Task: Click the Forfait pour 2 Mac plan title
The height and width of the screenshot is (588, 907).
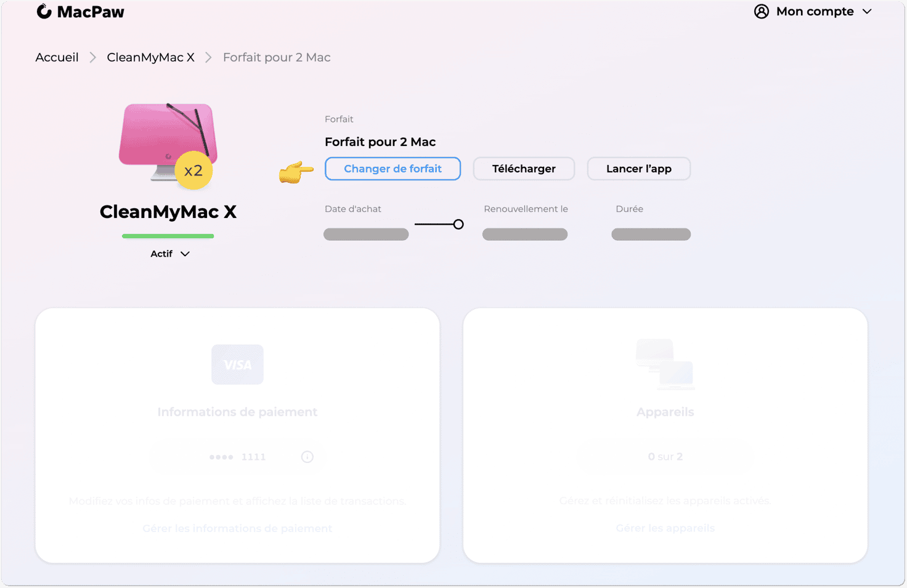Action: 380,142
